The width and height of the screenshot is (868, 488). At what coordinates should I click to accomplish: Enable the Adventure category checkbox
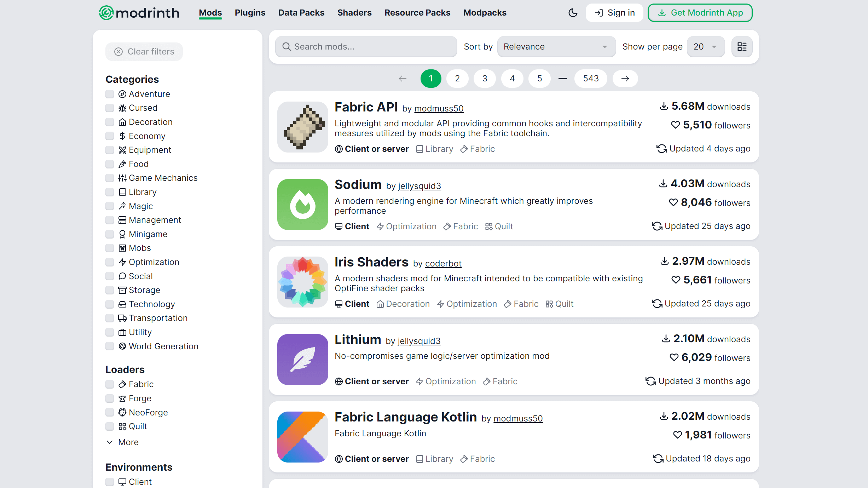coord(110,94)
